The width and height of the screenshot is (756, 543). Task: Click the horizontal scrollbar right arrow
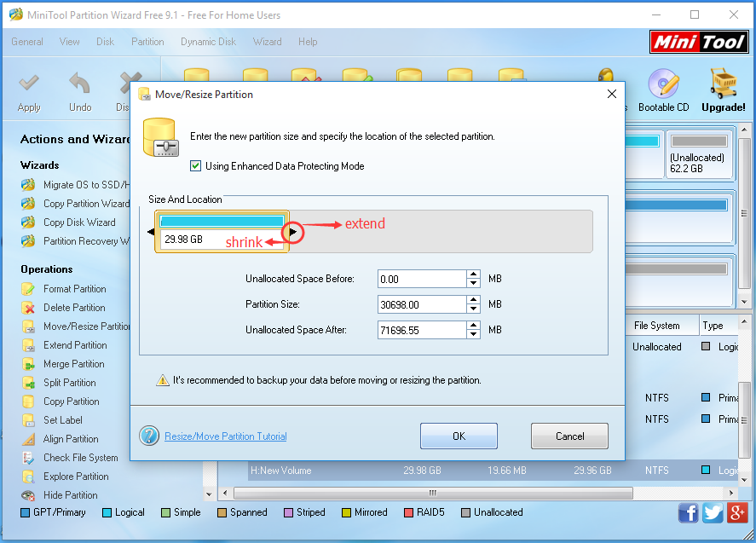[731, 493]
